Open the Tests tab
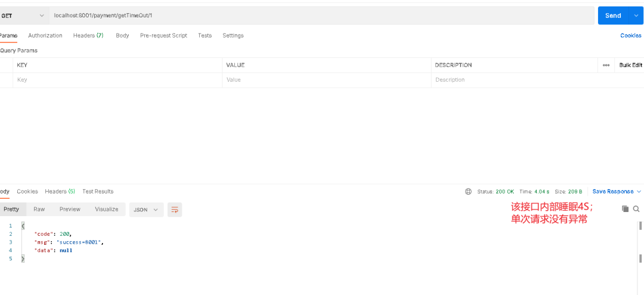Screen dimensions: 644x295 click(205, 35)
